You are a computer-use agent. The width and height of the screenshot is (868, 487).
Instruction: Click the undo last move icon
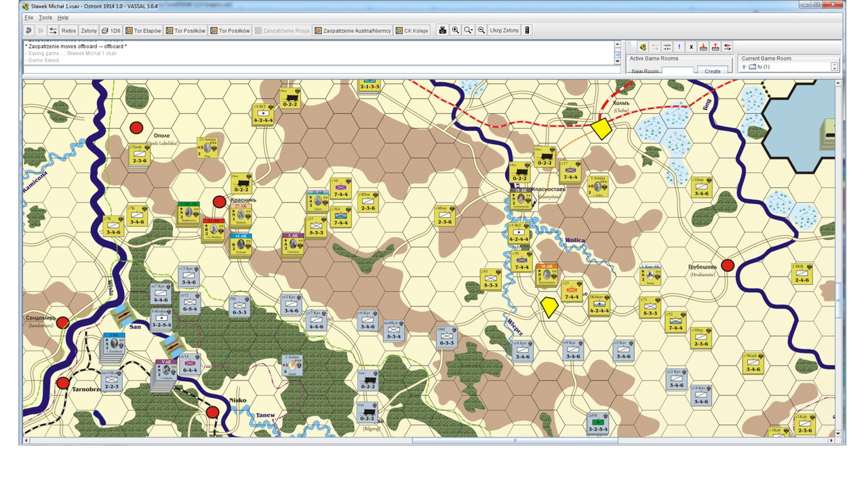[x=28, y=31]
